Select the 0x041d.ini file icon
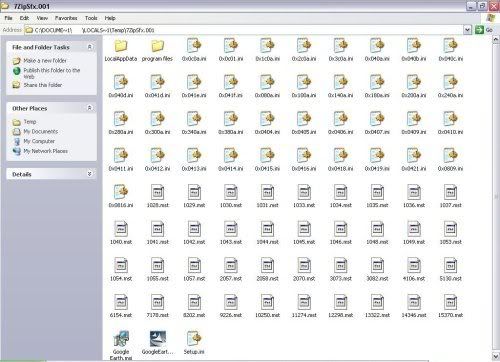 [158, 82]
